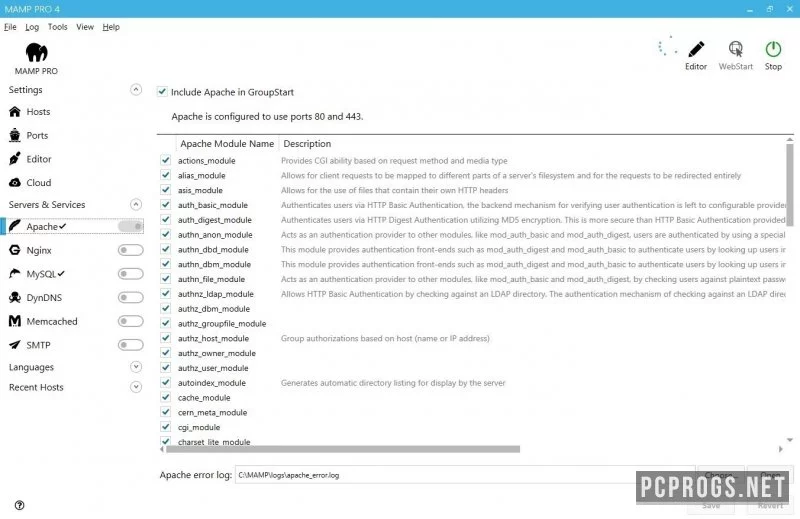
Task: Click the vertical scrollbar of module list
Action: (x=790, y=185)
